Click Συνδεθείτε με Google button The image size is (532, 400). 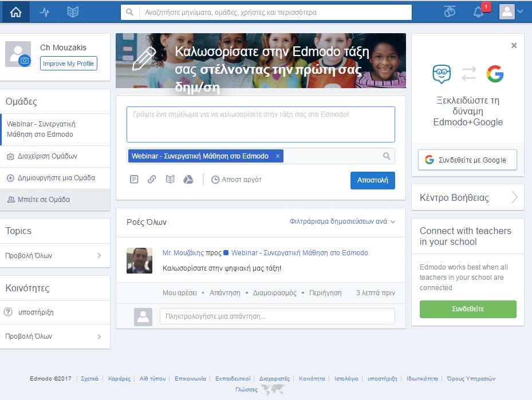click(x=467, y=160)
